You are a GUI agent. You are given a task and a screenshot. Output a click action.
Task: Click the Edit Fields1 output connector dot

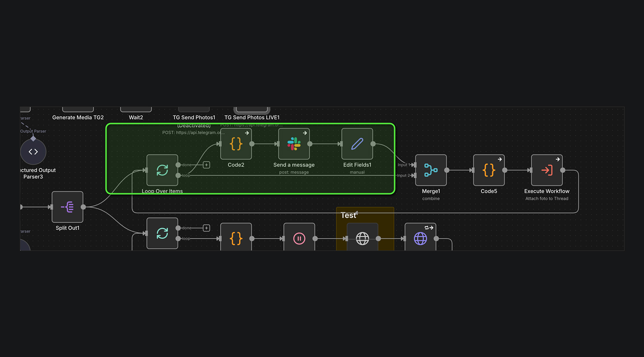[x=373, y=144]
